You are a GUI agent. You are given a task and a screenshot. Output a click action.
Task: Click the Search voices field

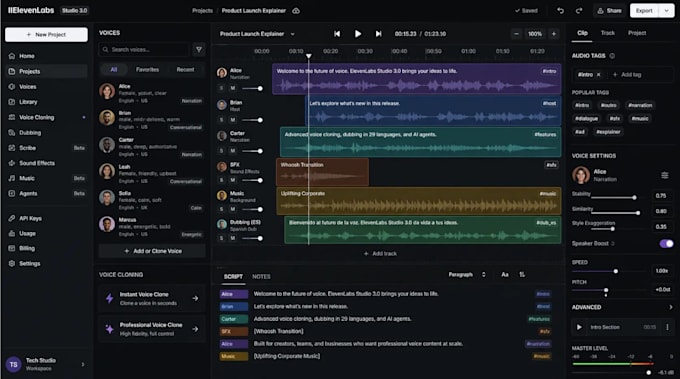pyautogui.click(x=144, y=49)
